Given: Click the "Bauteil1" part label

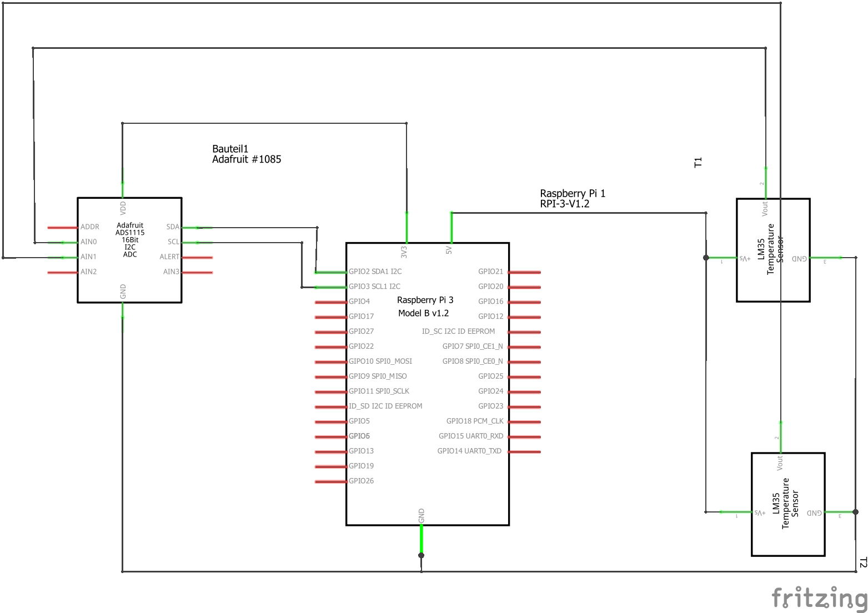Looking at the screenshot, I should coord(230,149).
